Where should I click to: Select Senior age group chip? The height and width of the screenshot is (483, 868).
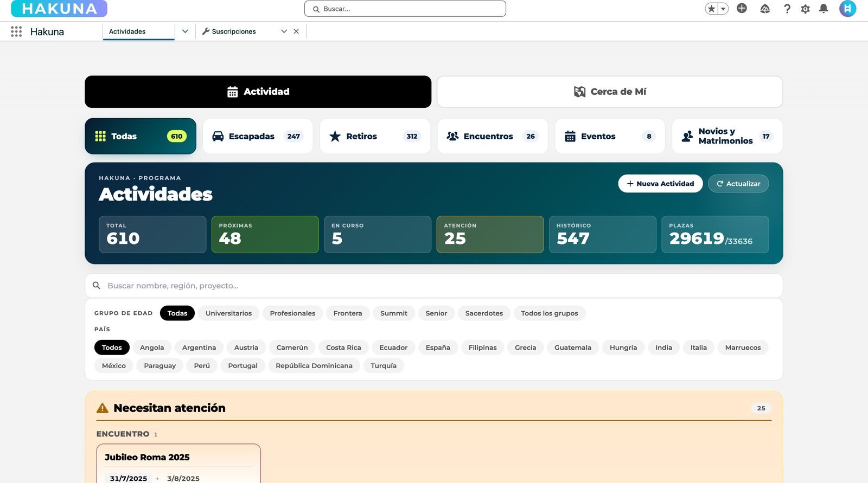coord(436,313)
